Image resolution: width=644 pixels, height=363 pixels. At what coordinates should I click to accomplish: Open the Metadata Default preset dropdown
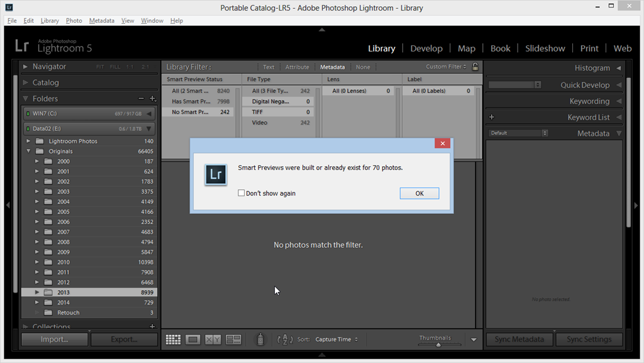click(518, 133)
